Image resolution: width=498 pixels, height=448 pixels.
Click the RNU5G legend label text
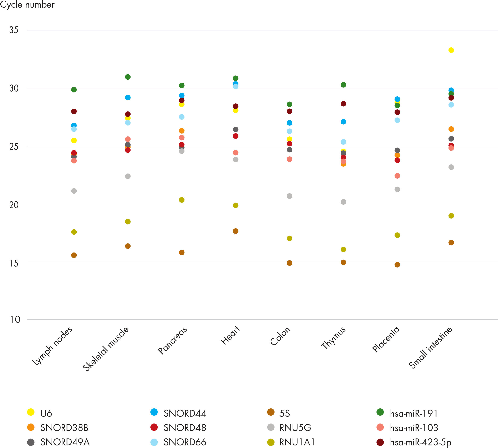pos(295,428)
